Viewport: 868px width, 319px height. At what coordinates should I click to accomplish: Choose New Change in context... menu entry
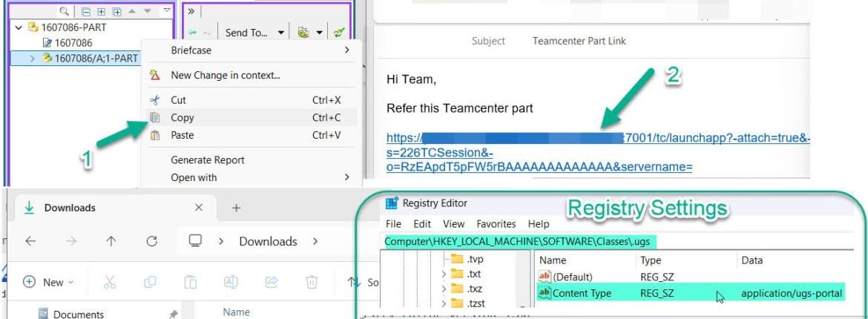coord(251,76)
